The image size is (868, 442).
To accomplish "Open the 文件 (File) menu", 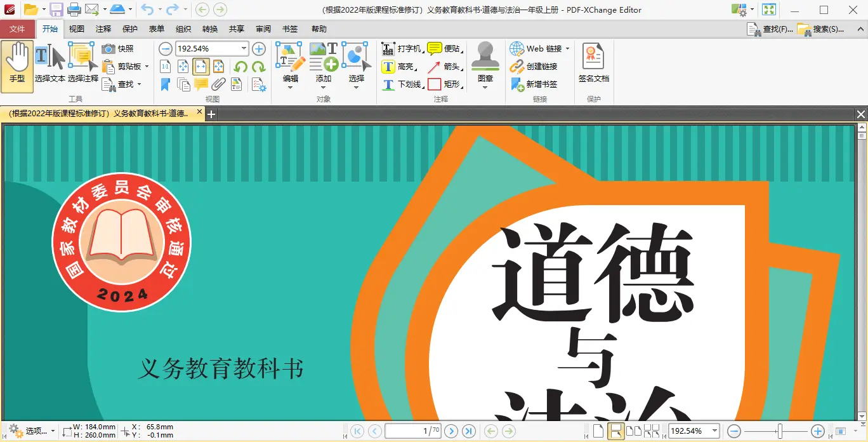I will click(x=18, y=29).
